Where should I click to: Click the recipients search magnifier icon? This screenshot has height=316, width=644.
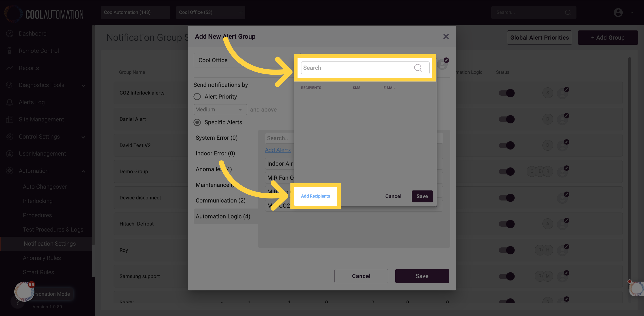[418, 68]
